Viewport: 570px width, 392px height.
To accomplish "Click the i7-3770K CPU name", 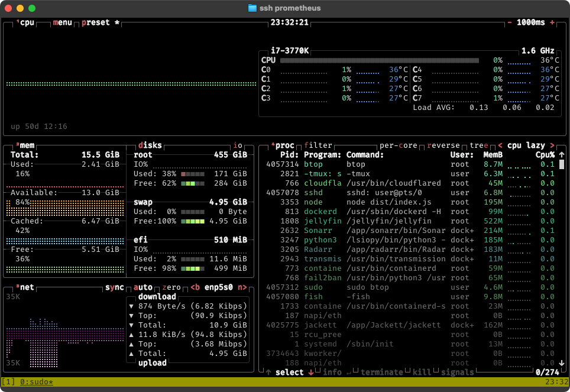I will point(290,51).
